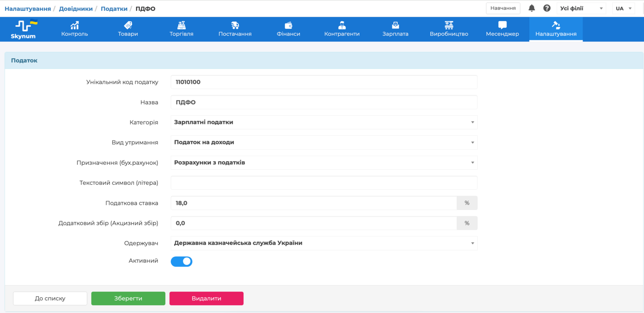
Task: Open the Торгівля cash register icon
Action: pyautogui.click(x=182, y=25)
